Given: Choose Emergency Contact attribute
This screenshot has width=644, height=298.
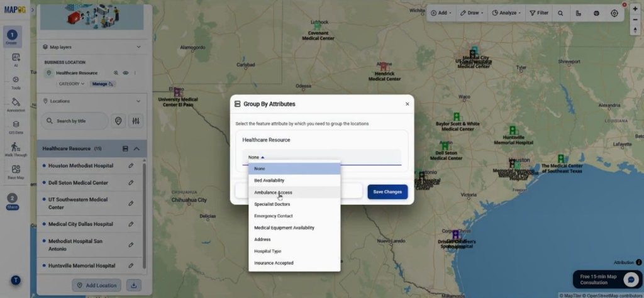Looking at the screenshot, I should [294, 216].
